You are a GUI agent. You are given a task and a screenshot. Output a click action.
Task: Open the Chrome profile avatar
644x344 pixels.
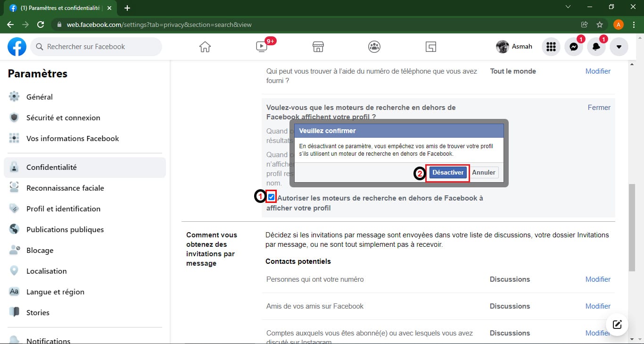click(619, 25)
